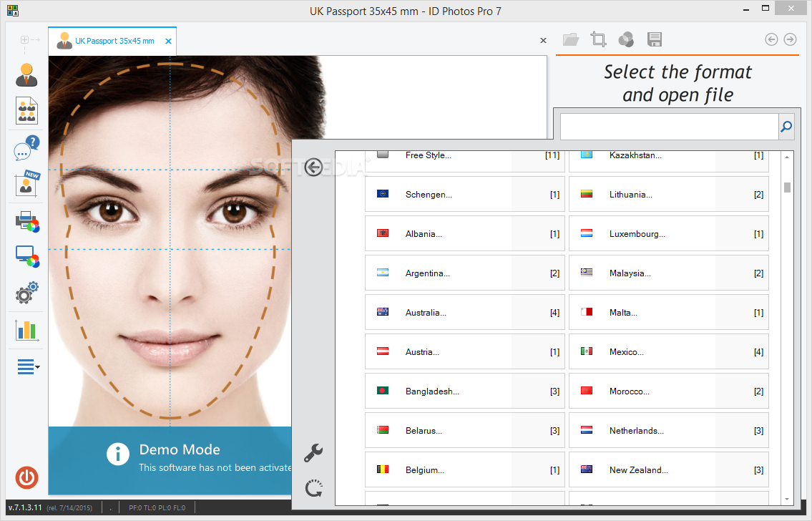
Task: Click the status text PF:0 TL:0 PL:0 FL:0
Action: (x=157, y=507)
